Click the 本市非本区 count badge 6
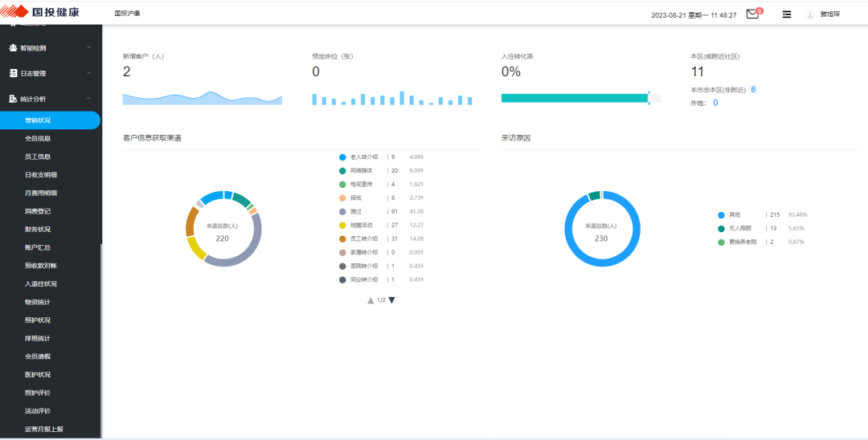 (753, 90)
